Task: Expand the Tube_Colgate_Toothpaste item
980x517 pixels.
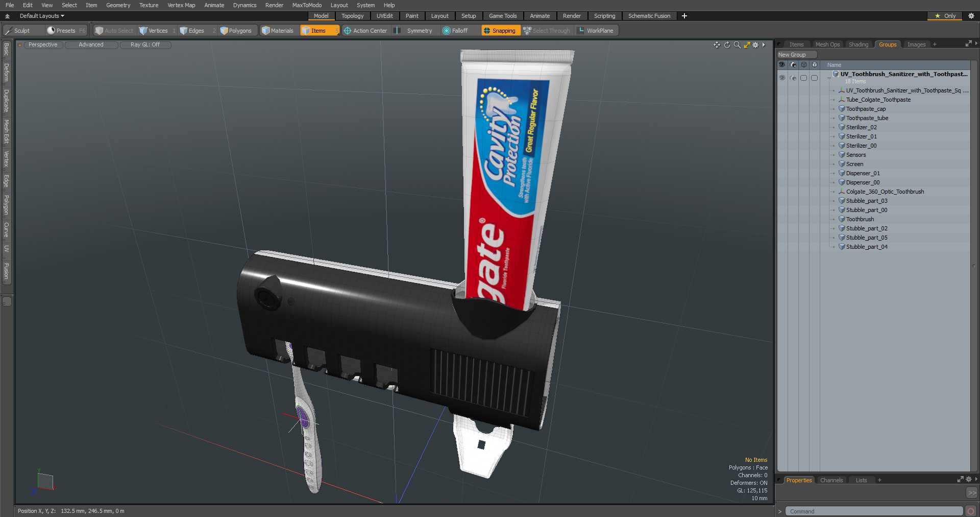Action: point(834,100)
